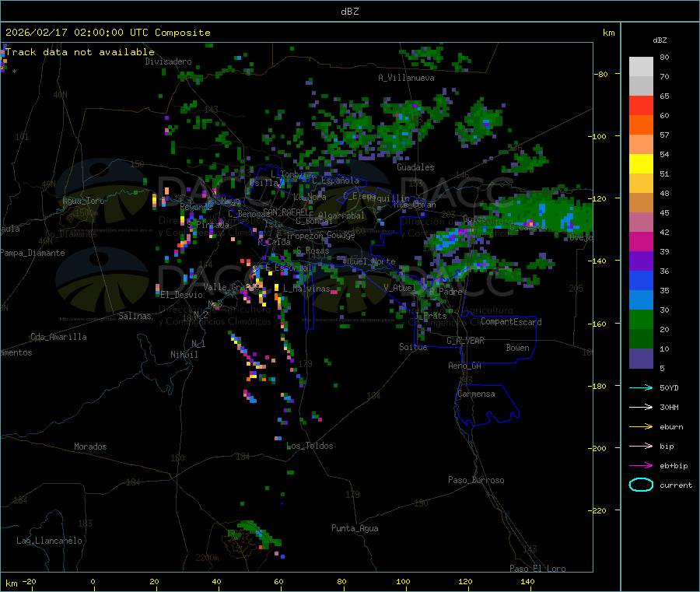This screenshot has height=592, width=700.
Task: Click the magenta eb+bip arrow legend icon
Action: coord(641,465)
